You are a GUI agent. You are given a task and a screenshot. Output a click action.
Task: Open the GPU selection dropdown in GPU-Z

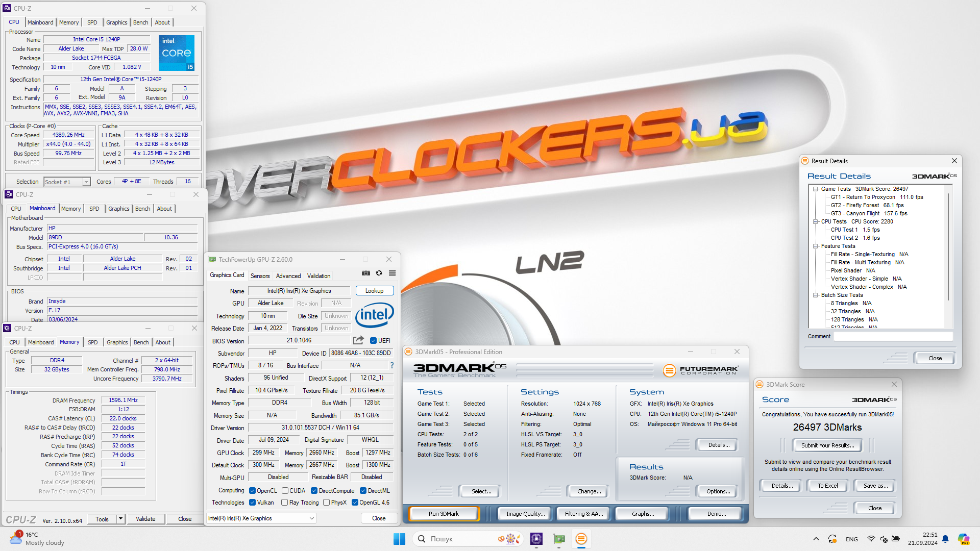pyautogui.click(x=261, y=518)
